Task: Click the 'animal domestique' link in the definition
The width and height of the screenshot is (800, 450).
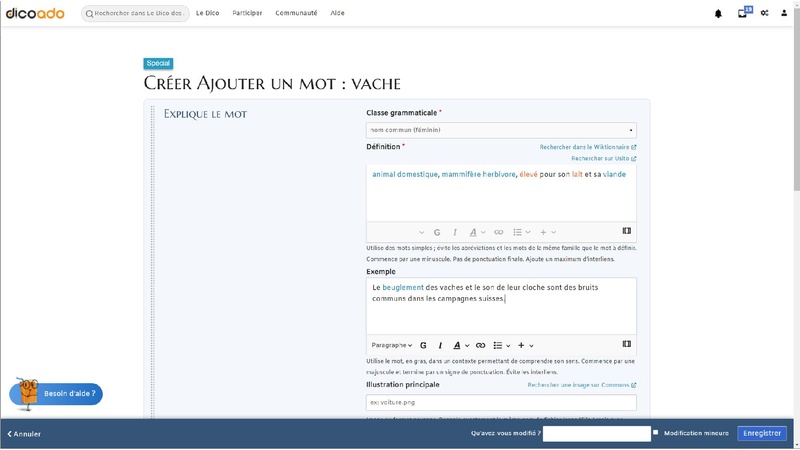Action: [x=405, y=174]
